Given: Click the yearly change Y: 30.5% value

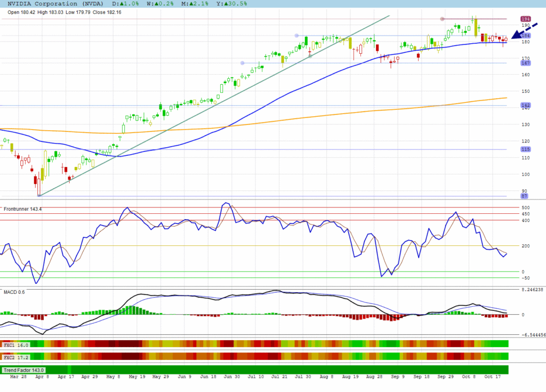Looking at the screenshot, I should coord(235,3).
